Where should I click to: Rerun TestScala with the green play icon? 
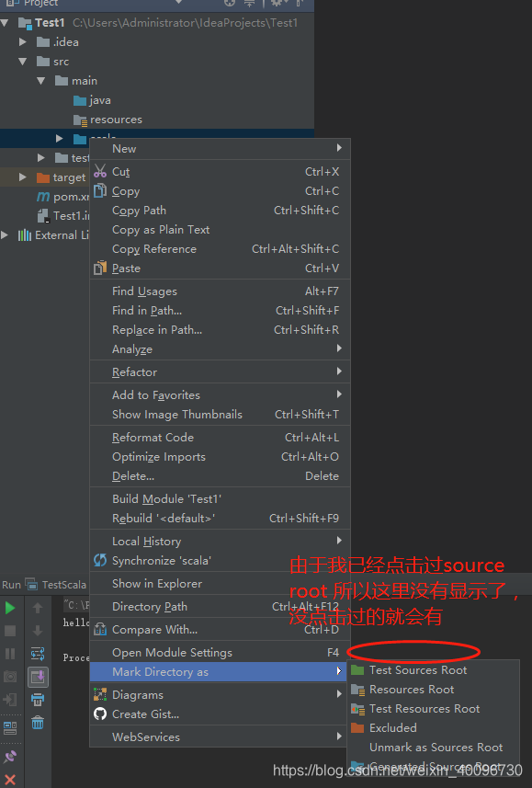10,608
